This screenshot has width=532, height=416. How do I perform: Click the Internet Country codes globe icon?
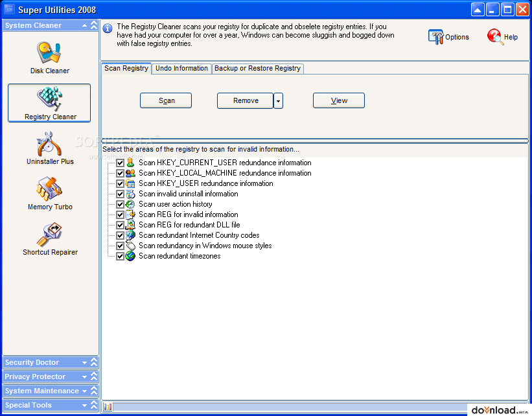[130, 235]
